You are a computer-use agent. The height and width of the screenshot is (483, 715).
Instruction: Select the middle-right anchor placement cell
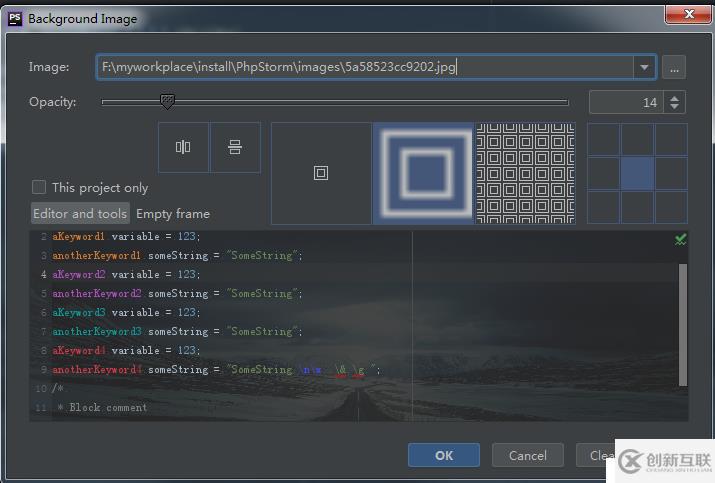click(x=671, y=173)
